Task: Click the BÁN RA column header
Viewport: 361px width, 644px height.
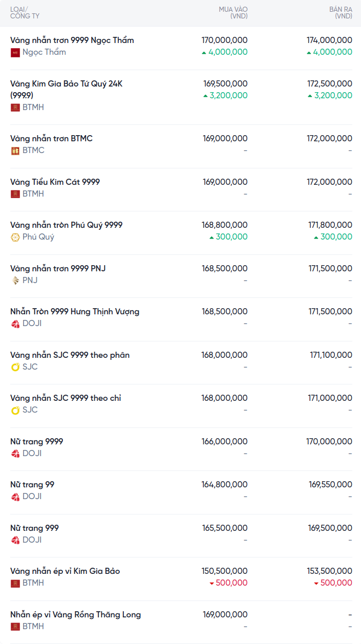Action: pyautogui.click(x=341, y=13)
